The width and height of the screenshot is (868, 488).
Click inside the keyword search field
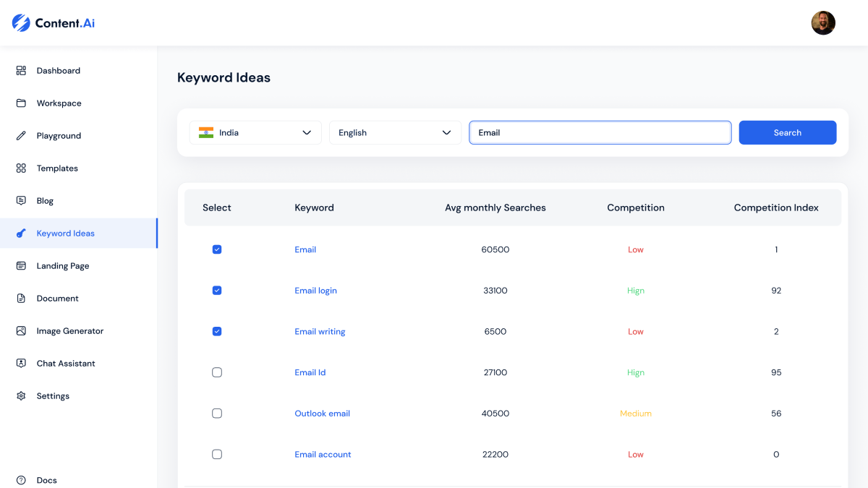(600, 132)
